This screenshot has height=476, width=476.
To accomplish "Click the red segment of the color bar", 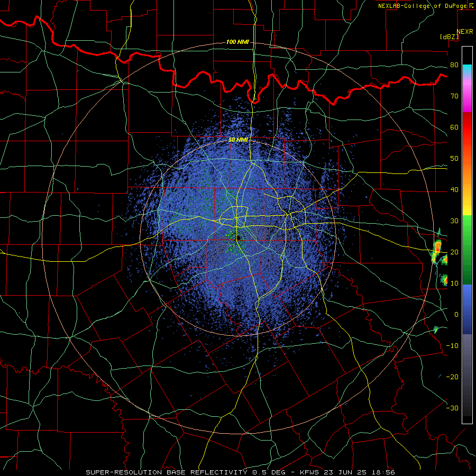I will click(467, 127).
